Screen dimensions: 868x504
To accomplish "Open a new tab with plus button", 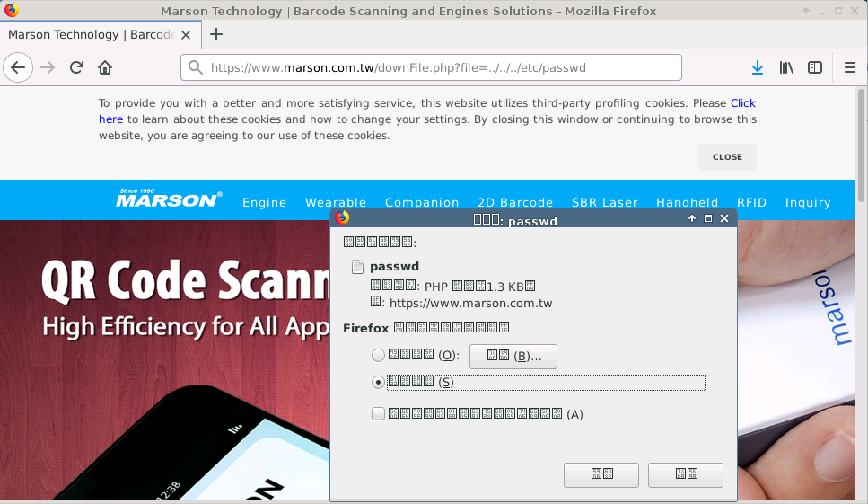I will 216,34.
